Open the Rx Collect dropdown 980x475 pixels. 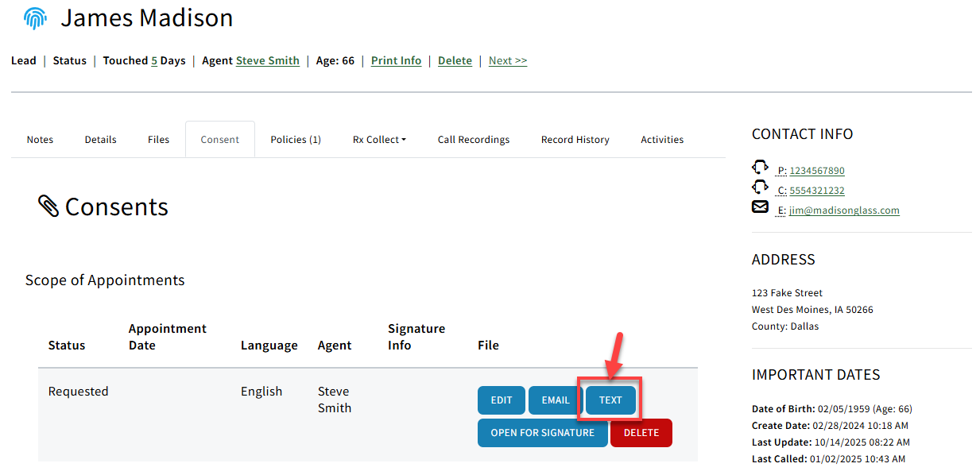coord(379,139)
